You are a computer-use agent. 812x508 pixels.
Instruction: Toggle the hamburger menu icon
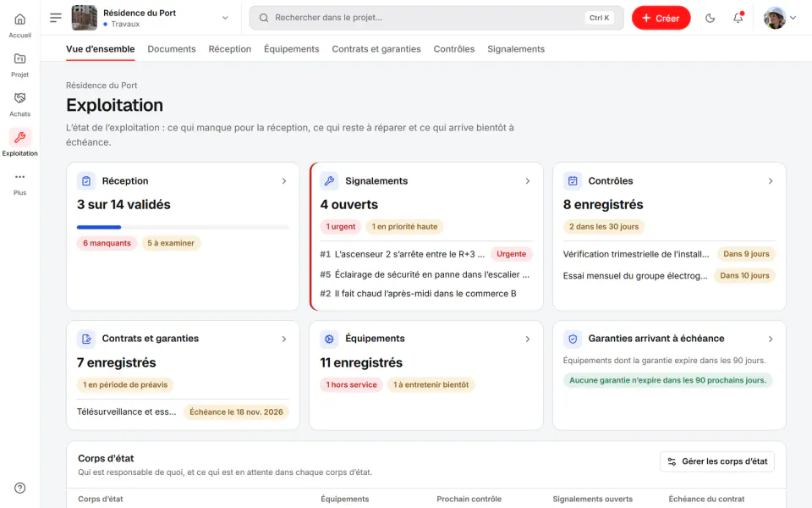56,18
